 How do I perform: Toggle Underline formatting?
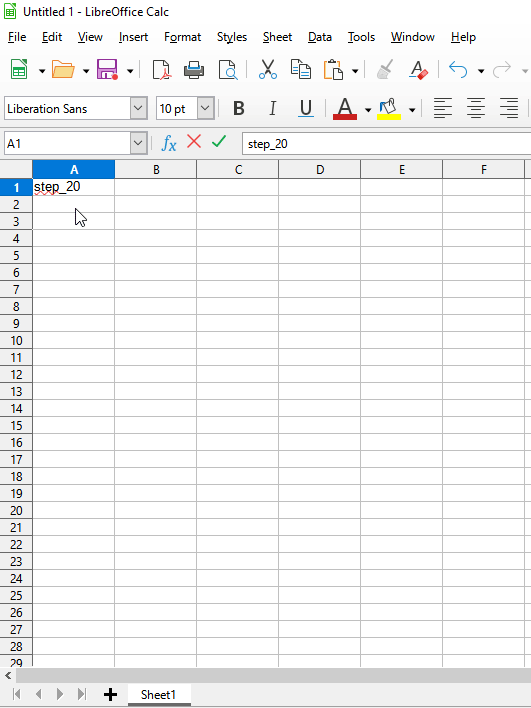coord(306,109)
